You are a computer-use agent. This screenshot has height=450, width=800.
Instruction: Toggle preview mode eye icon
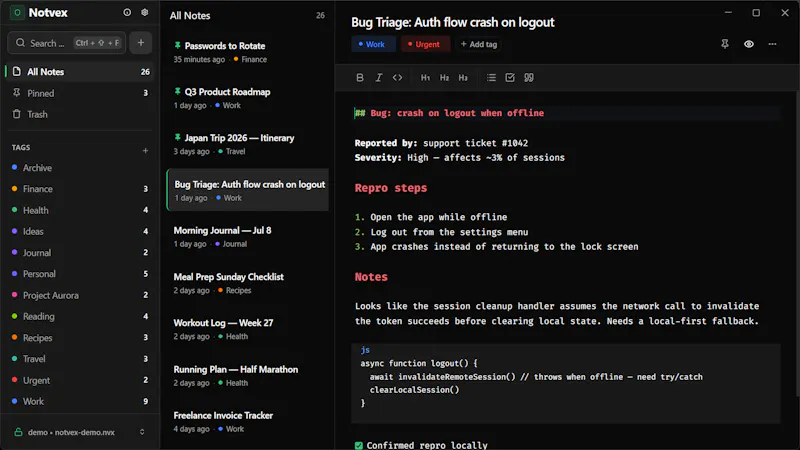[x=748, y=44]
